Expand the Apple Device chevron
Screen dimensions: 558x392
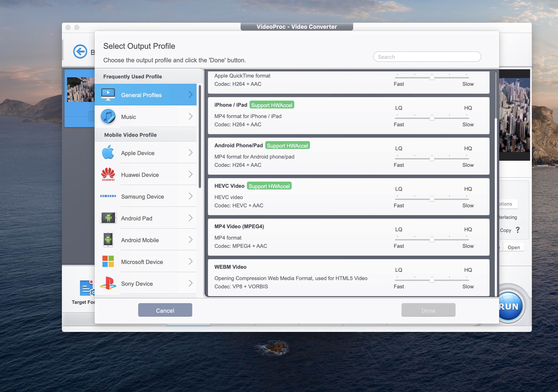point(191,152)
